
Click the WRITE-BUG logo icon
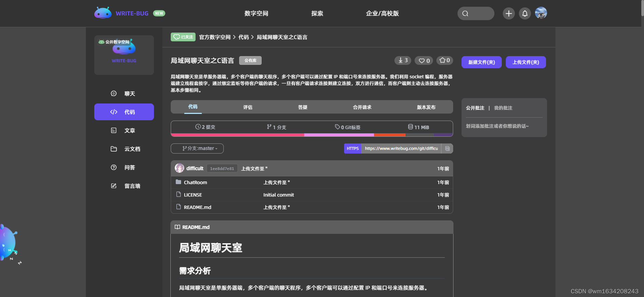[103, 13]
